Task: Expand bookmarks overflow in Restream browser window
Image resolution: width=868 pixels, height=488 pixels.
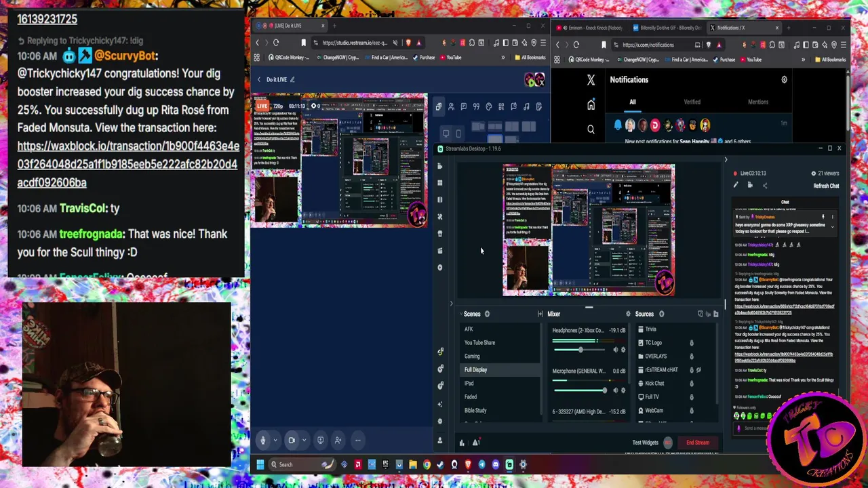Action: point(503,58)
